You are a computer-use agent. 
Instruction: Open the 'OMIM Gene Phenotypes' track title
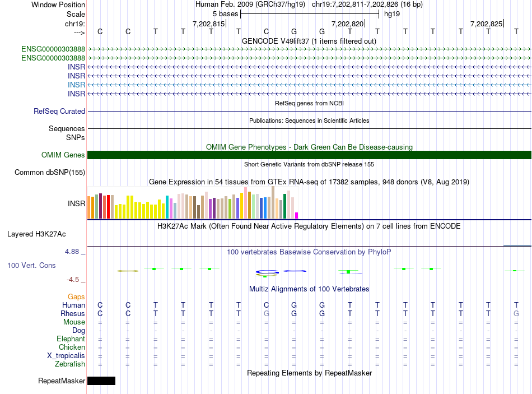(309, 147)
